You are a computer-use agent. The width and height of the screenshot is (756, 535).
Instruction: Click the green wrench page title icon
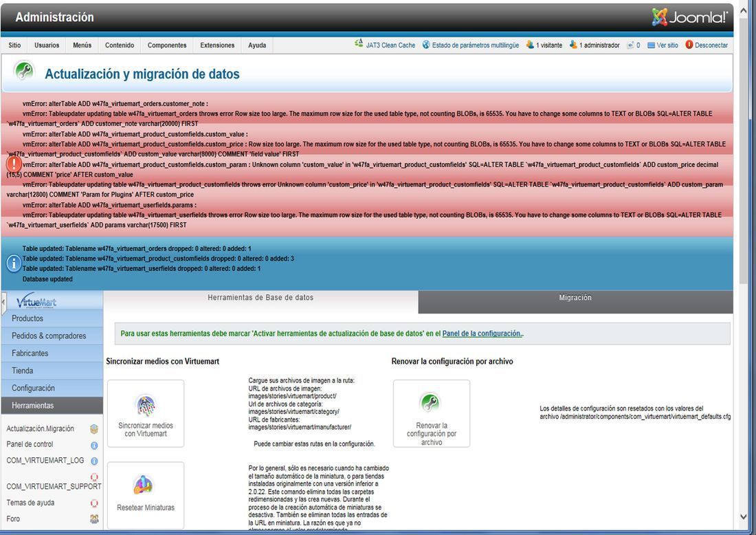[x=24, y=71]
